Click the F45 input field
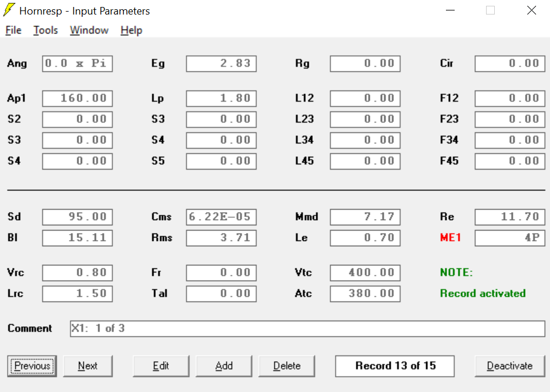The width and height of the screenshot is (550, 392). tap(510, 161)
